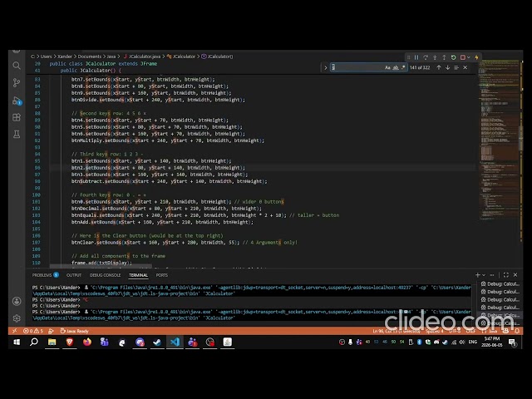The image size is (532, 399).
Task: Toggle Use Regular Expression in find widget
Action: [x=403, y=67]
